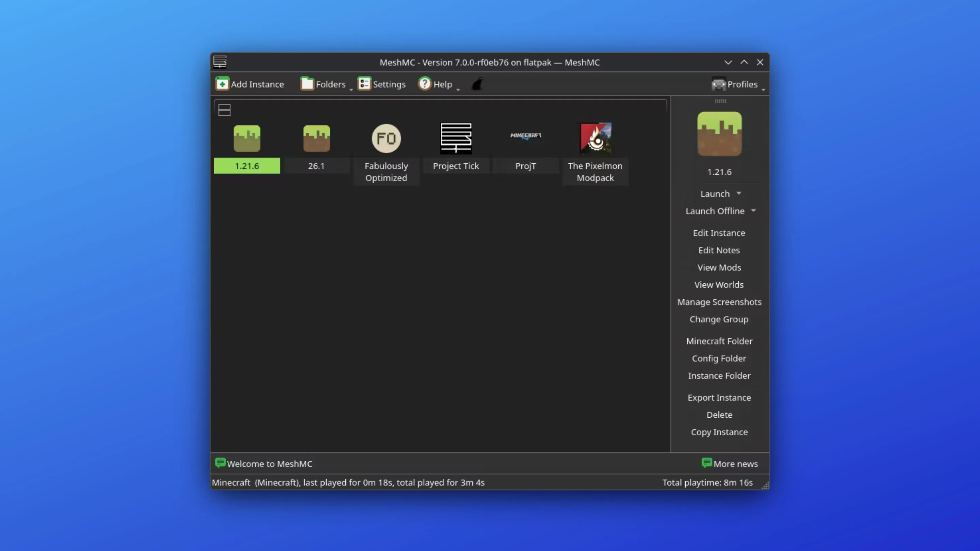The height and width of the screenshot is (551, 980).
Task: Toggle the instance list view mode
Action: coord(224,110)
